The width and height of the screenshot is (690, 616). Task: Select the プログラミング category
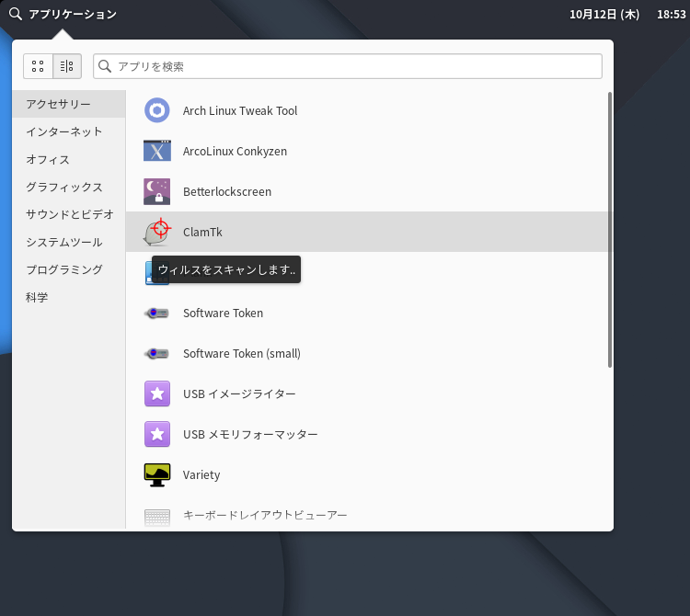tap(69, 269)
